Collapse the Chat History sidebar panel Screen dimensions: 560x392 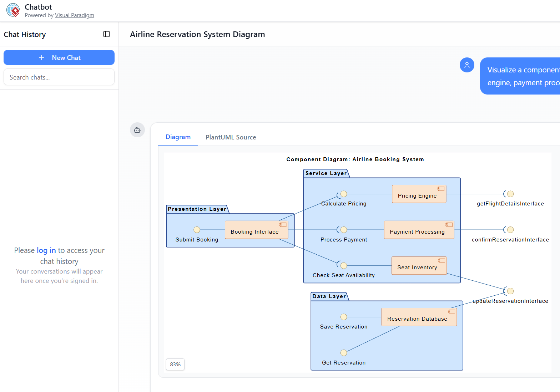click(106, 34)
